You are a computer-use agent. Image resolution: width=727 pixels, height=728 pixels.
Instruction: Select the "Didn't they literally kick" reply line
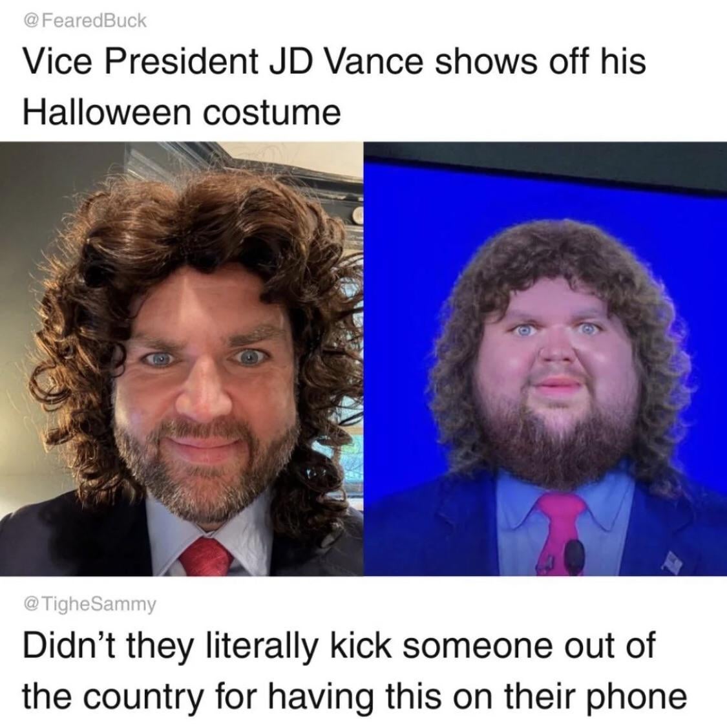coord(339,645)
